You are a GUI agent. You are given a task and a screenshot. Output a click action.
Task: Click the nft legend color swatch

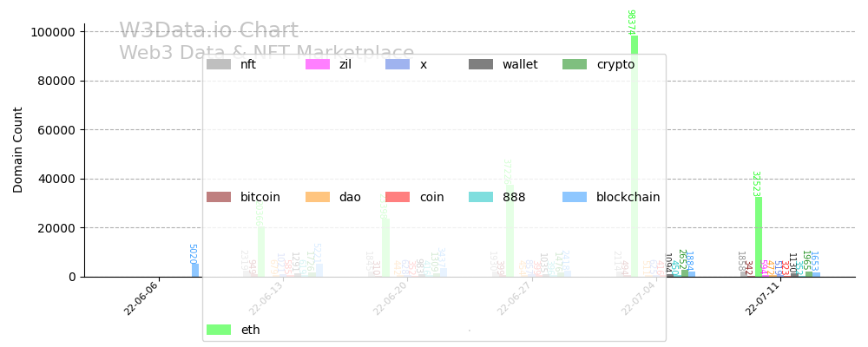coord(219,64)
